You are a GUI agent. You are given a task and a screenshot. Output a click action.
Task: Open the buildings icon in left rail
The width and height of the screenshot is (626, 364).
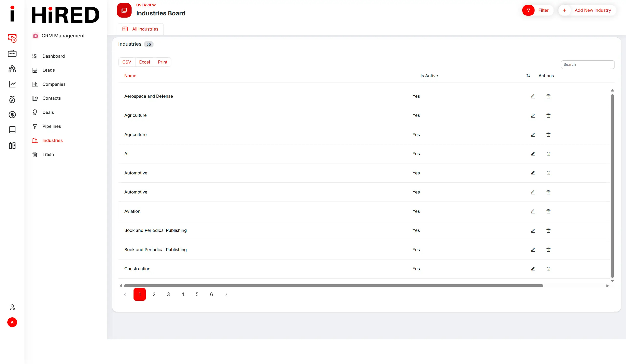click(12, 145)
